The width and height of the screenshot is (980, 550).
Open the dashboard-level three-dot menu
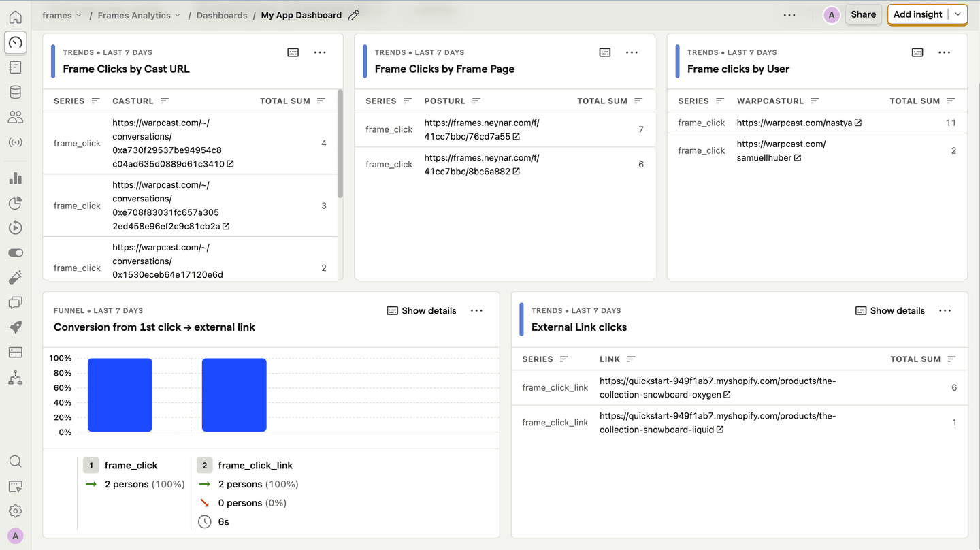[x=789, y=15]
